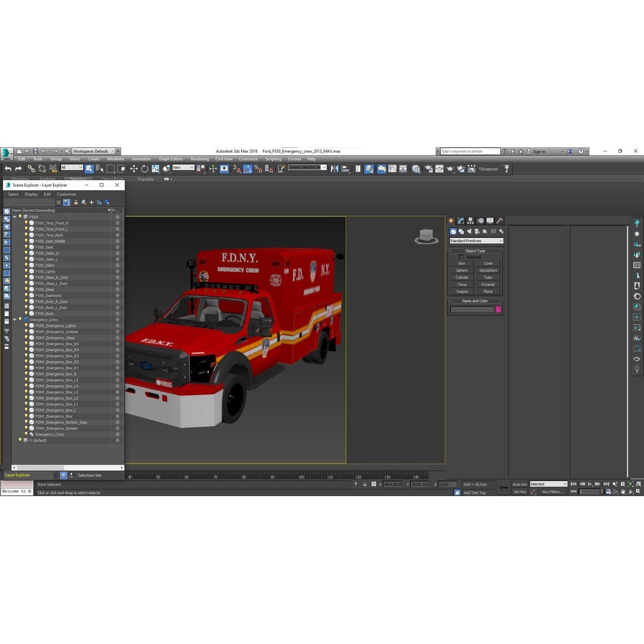The height and width of the screenshot is (644, 644).
Task: Open the 3ds Max application menu
Action: point(6,153)
